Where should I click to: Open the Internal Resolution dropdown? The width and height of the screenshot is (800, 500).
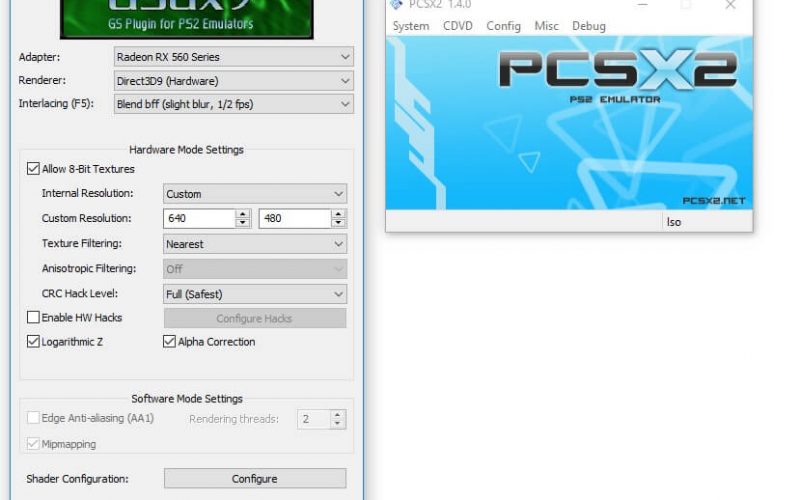[255, 194]
